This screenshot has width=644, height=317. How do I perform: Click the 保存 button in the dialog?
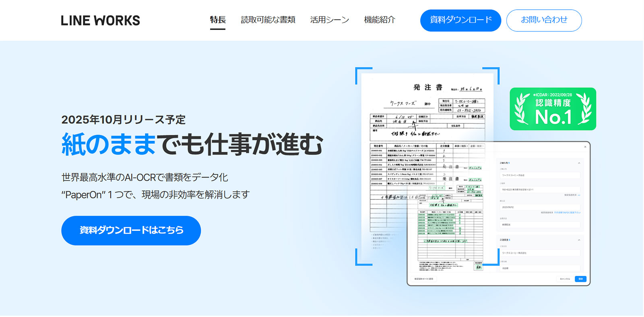point(580,279)
